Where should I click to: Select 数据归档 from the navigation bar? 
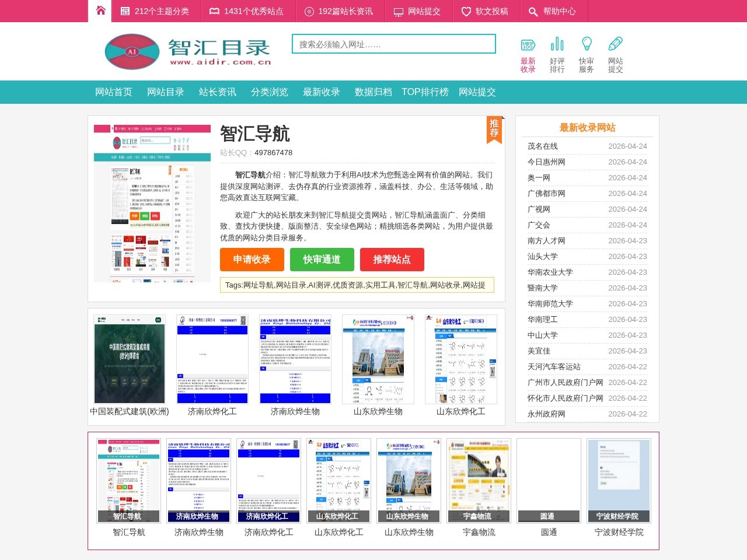click(372, 92)
